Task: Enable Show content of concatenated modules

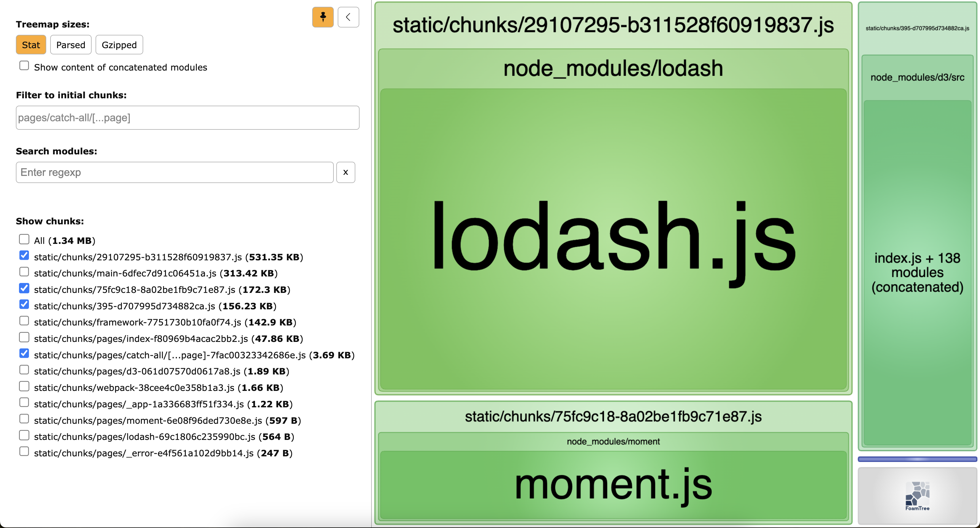Action: [x=24, y=66]
